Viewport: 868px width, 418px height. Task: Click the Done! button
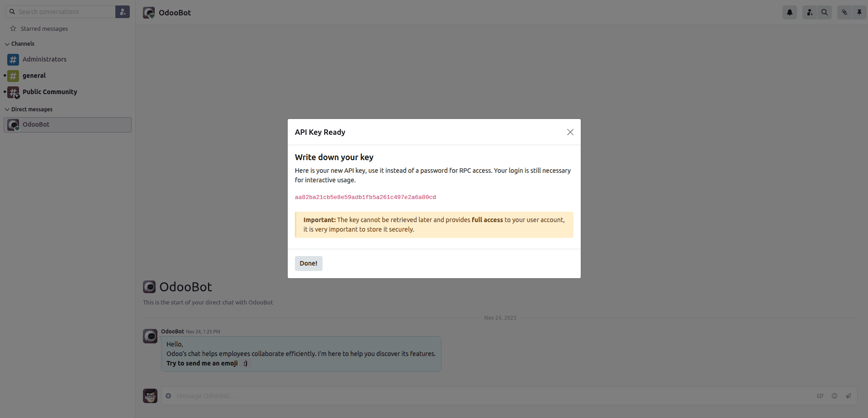(x=308, y=263)
